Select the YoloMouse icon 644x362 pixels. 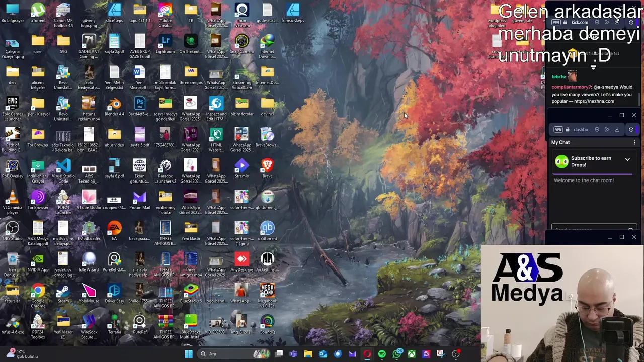pos(89,294)
